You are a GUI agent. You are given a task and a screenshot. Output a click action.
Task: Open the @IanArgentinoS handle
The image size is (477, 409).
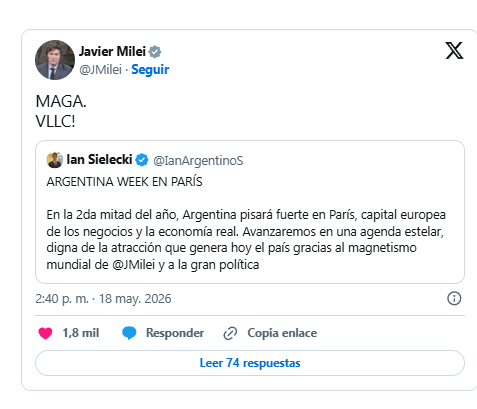click(198, 161)
